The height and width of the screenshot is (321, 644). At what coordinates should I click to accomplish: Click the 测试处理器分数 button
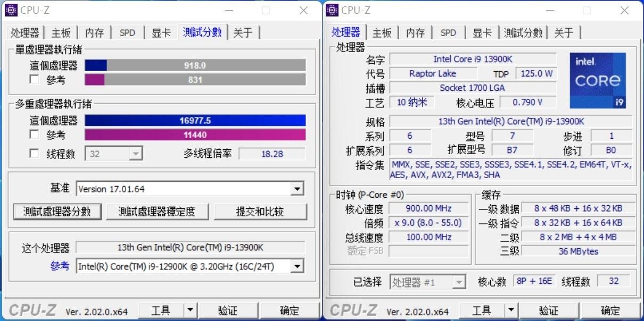point(57,211)
